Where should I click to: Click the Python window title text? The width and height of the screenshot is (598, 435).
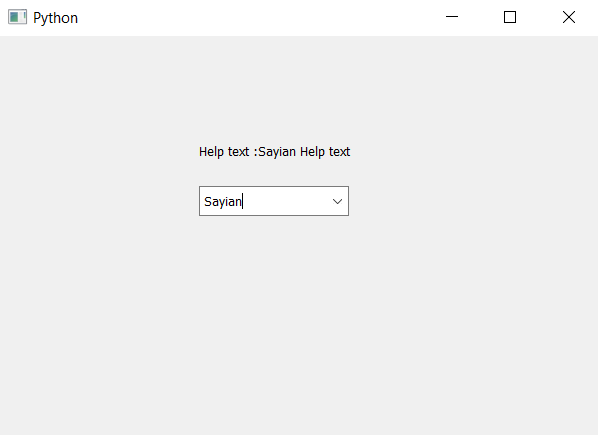[x=55, y=18]
